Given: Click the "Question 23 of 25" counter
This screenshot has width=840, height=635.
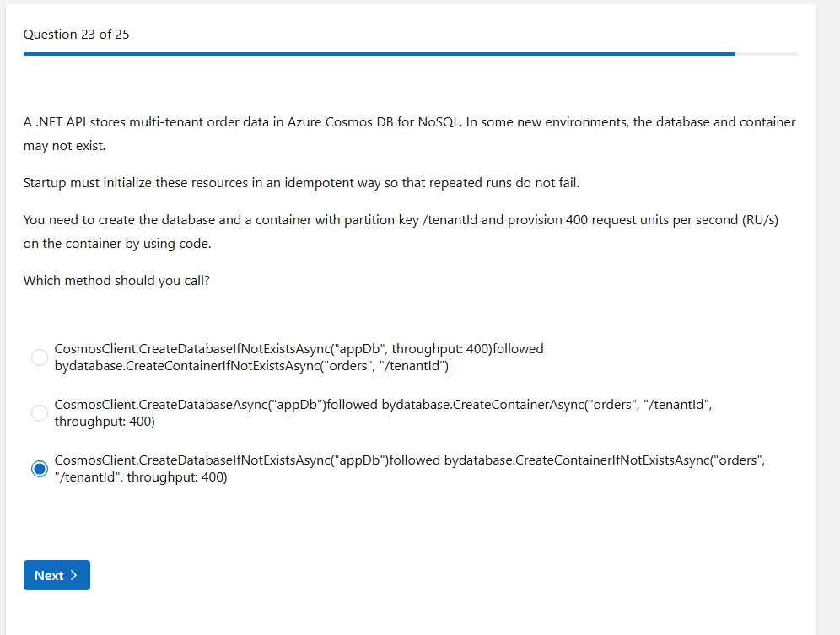Looking at the screenshot, I should coord(77,35).
